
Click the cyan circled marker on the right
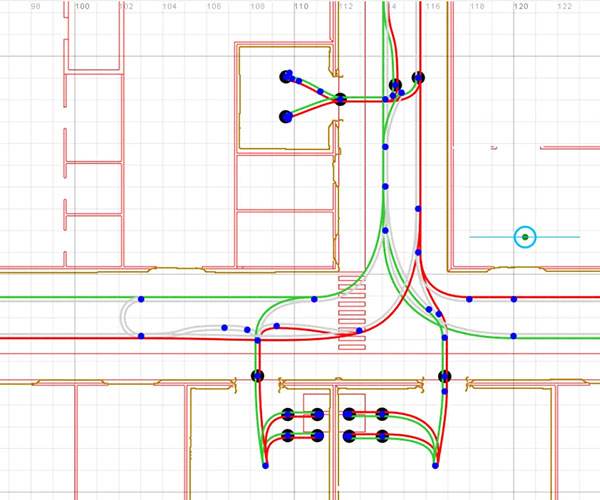(x=525, y=237)
